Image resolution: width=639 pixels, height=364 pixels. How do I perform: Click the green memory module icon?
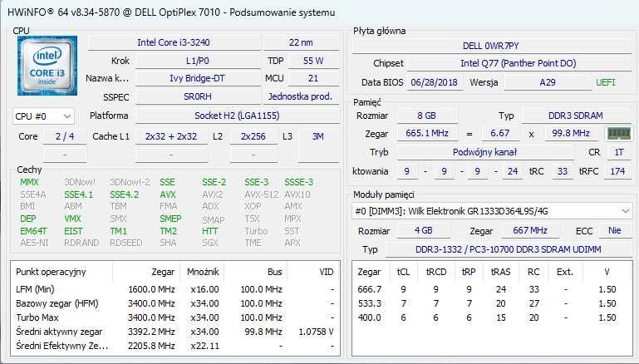[x=618, y=133]
